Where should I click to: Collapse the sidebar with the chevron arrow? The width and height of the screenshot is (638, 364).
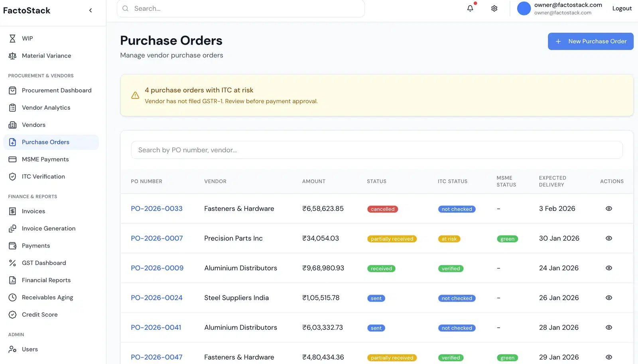pyautogui.click(x=91, y=10)
